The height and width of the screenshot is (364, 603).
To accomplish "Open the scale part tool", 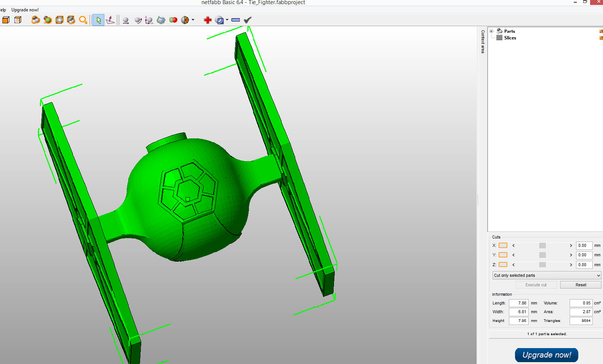I will click(149, 20).
